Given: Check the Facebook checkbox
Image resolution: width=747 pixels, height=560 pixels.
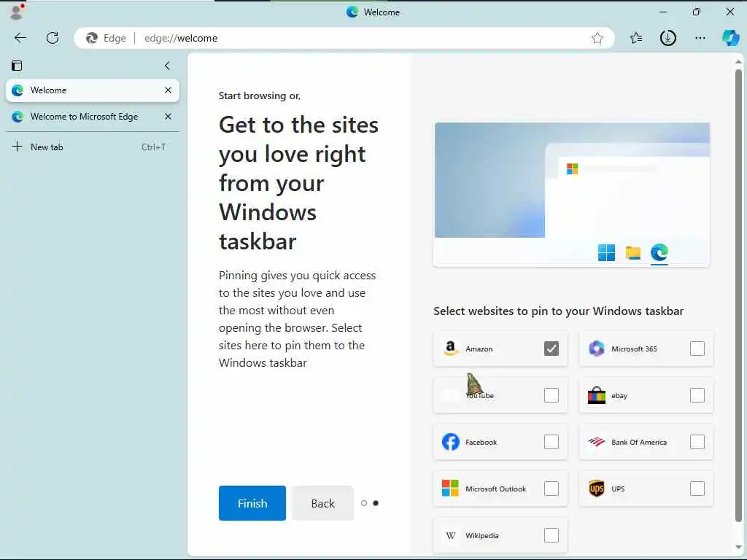Looking at the screenshot, I should pos(551,442).
